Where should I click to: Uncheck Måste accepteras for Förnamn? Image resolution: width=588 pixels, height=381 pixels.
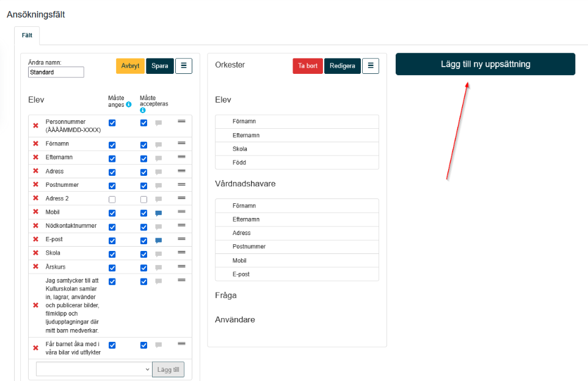click(x=143, y=145)
